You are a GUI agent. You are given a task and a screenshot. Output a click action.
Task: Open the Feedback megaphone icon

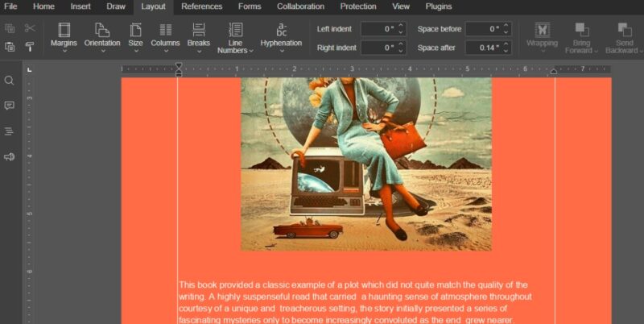[9, 156]
